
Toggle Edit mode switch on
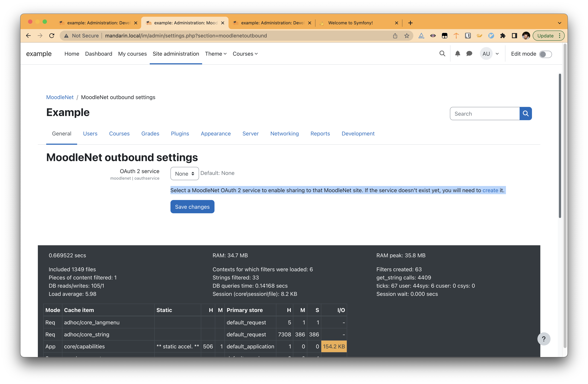tap(545, 54)
